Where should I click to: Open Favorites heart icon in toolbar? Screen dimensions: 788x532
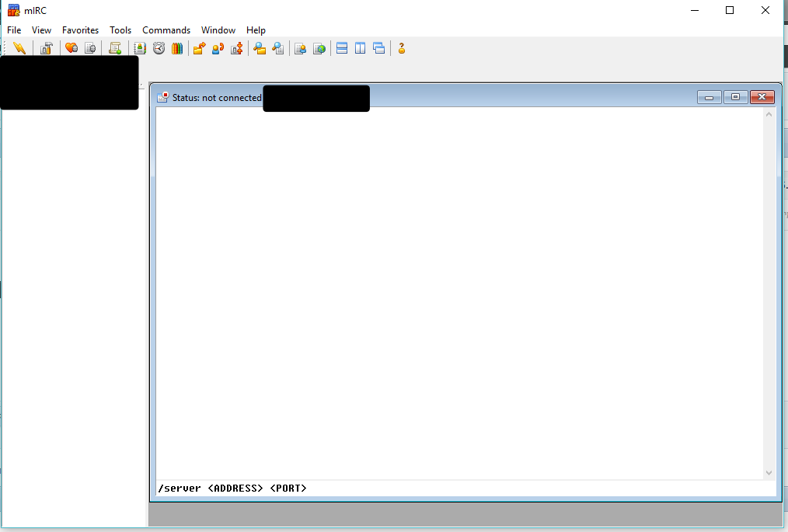coord(71,48)
